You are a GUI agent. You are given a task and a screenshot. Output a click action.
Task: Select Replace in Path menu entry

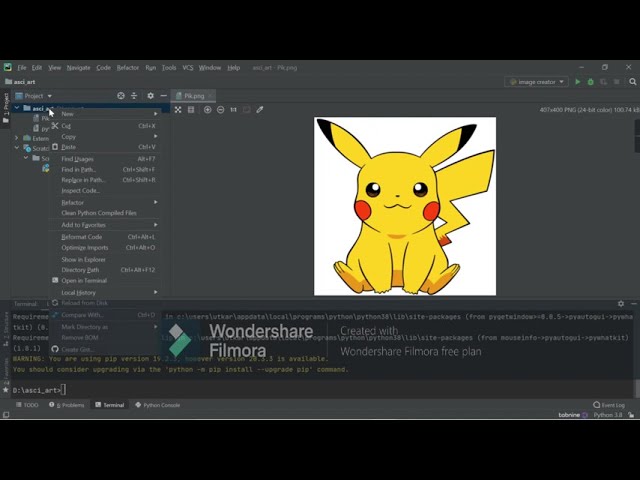pos(104,180)
